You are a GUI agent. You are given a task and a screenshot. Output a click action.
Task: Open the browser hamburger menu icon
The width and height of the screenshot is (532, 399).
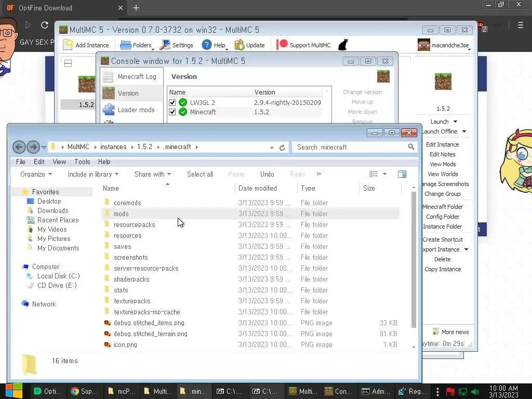pyautogui.click(x=520, y=25)
